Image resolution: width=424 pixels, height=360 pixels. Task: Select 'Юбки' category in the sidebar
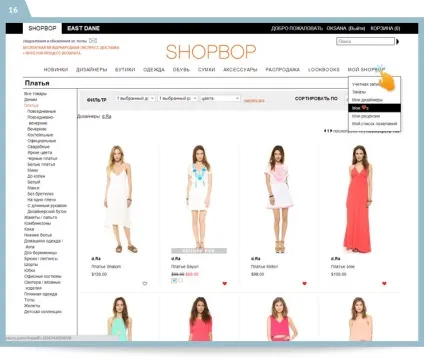pyautogui.click(x=29, y=270)
